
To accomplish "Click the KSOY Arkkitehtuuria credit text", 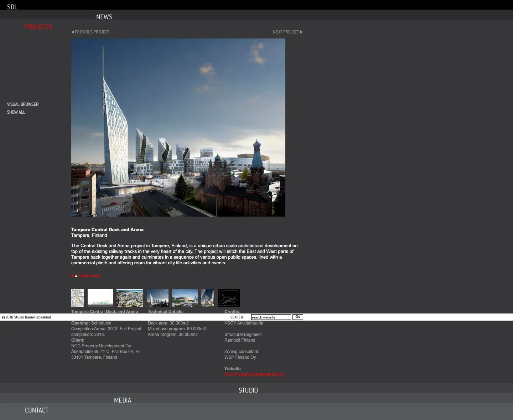I will pos(244,323).
